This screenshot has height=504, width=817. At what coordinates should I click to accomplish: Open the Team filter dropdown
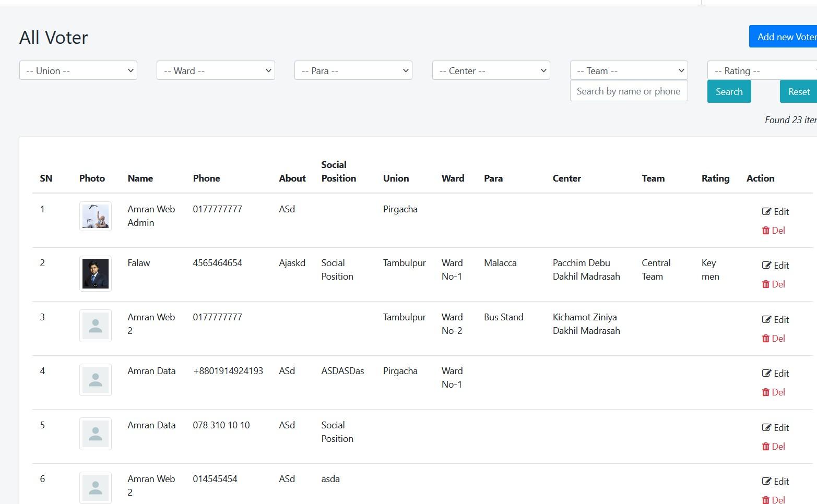(x=629, y=70)
